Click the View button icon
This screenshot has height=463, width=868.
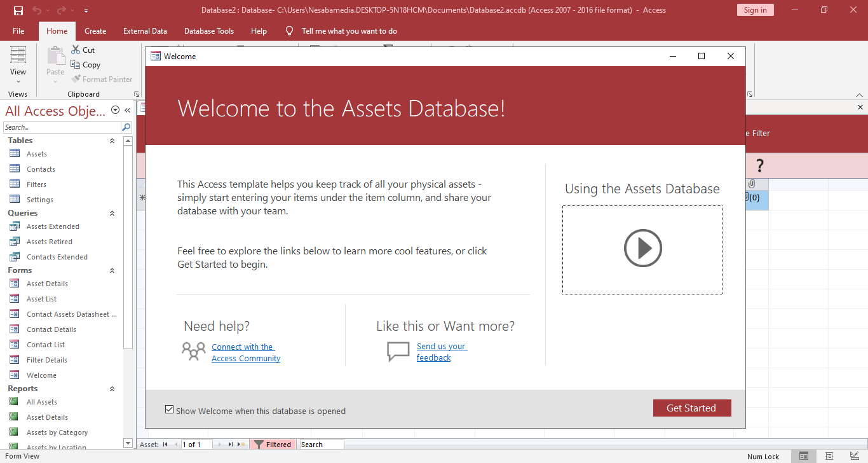[18, 55]
